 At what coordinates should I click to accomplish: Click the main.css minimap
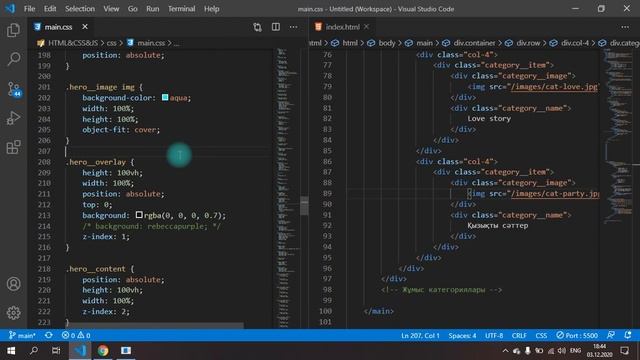[x=287, y=188]
